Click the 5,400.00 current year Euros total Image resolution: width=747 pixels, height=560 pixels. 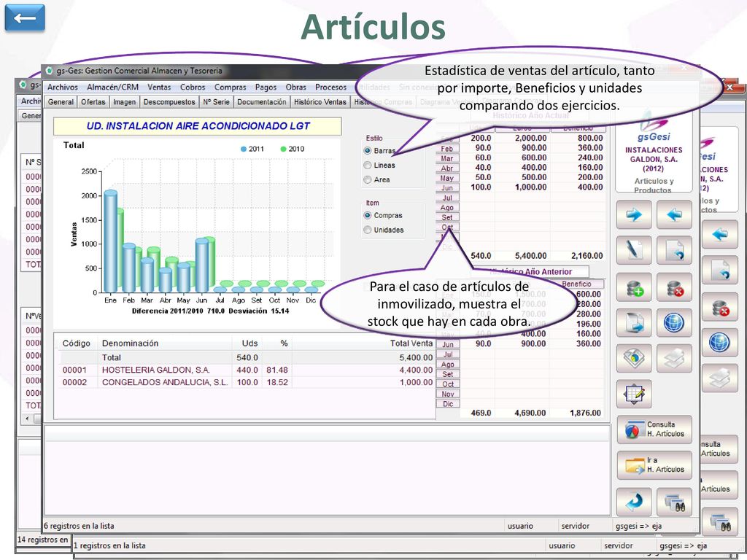pyautogui.click(x=531, y=256)
